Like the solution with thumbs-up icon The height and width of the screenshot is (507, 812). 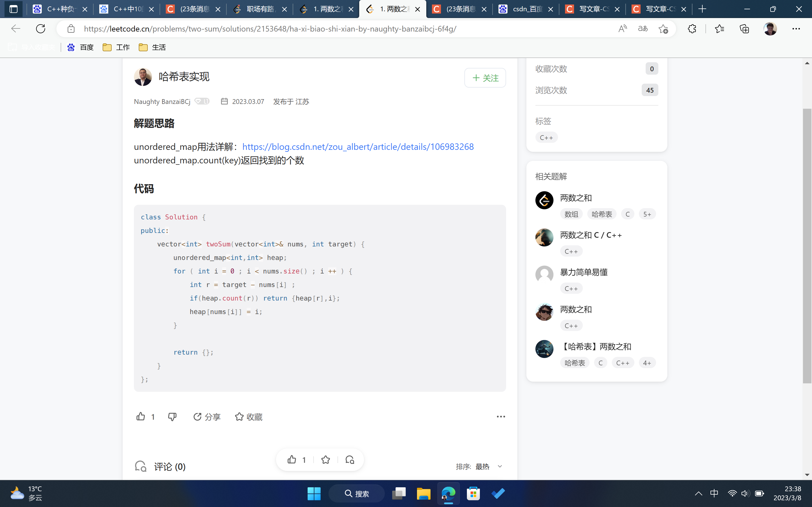pos(141,417)
